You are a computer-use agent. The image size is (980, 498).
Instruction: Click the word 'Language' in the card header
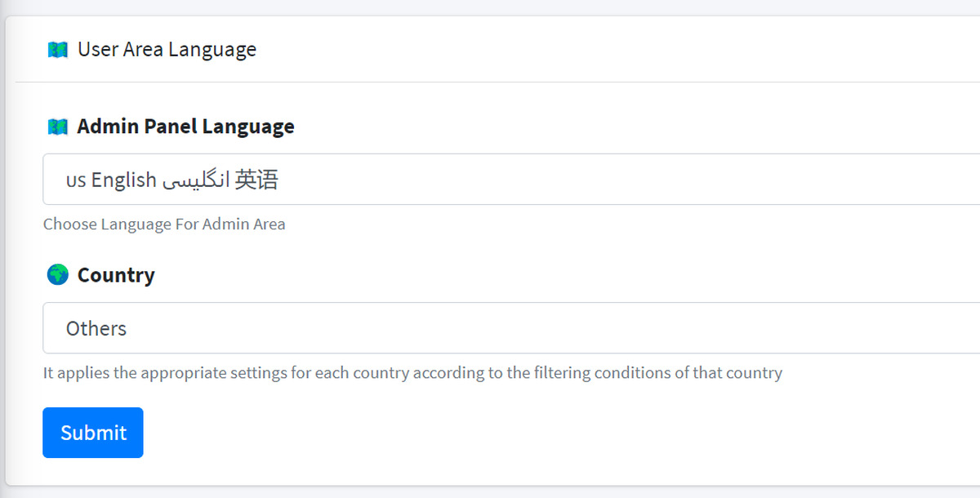coord(212,50)
